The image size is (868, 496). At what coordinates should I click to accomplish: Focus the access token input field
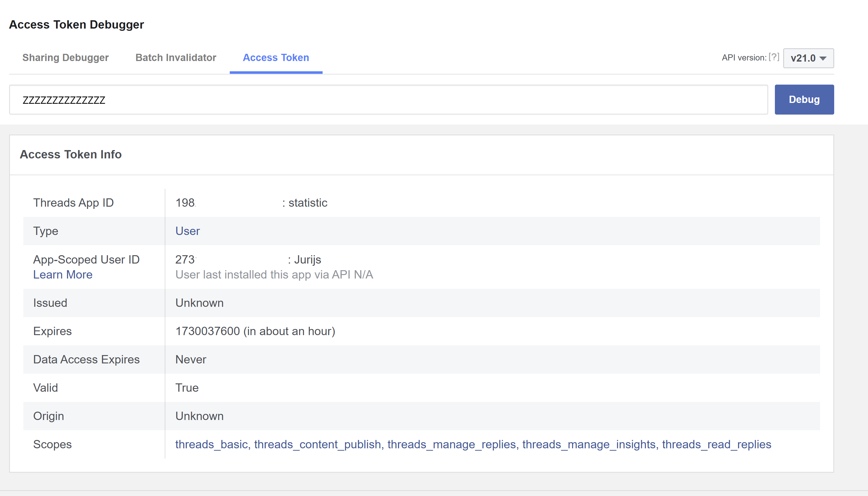[x=388, y=100]
